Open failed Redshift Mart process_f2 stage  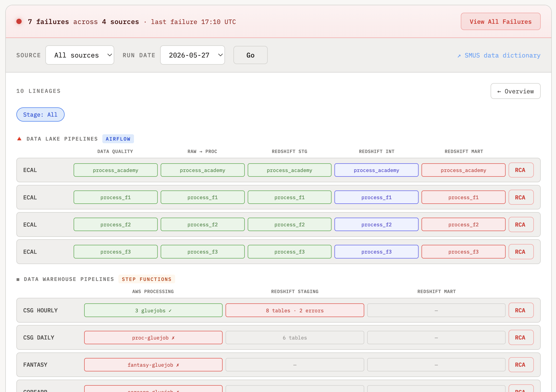point(463,224)
